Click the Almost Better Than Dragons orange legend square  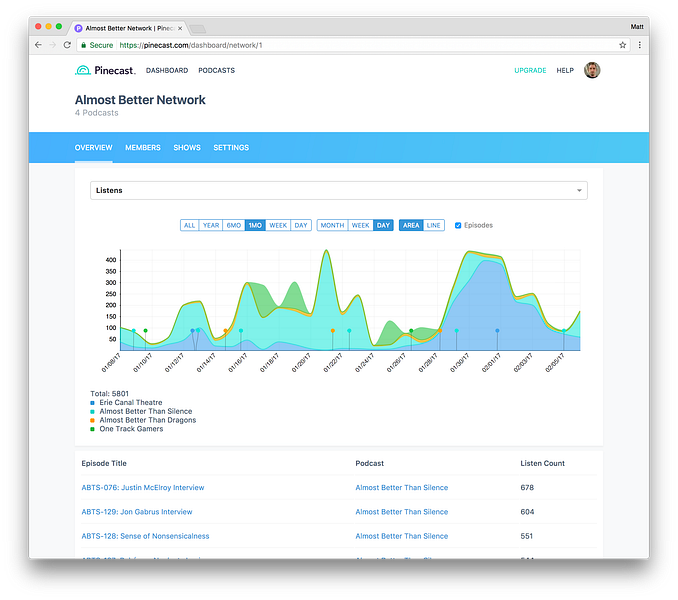92,420
